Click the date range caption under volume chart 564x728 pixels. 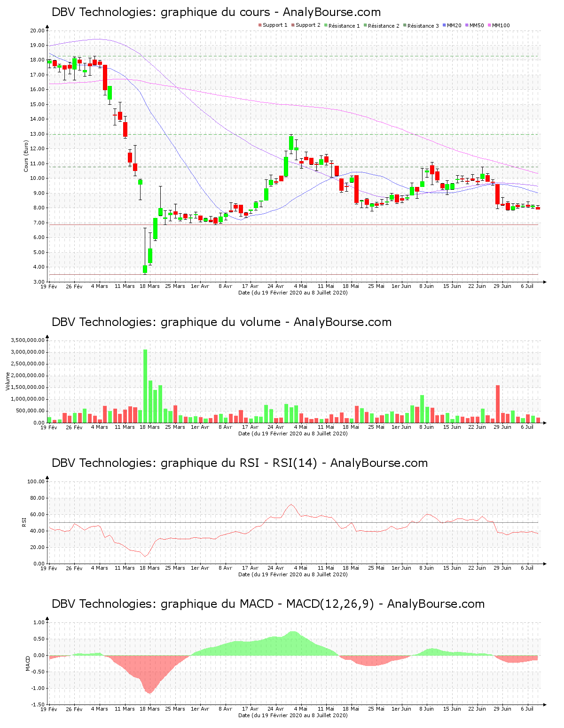293,434
